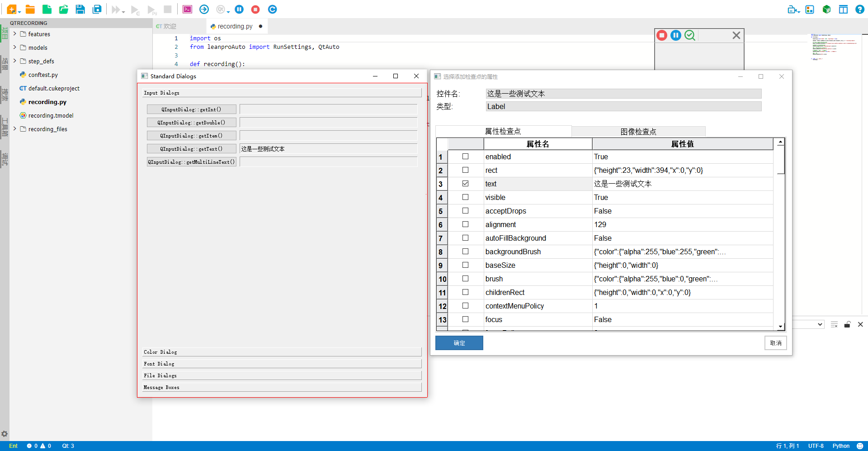This screenshot has width=868, height=451.
Task: Click the lock icon in the output panel
Action: (x=847, y=324)
